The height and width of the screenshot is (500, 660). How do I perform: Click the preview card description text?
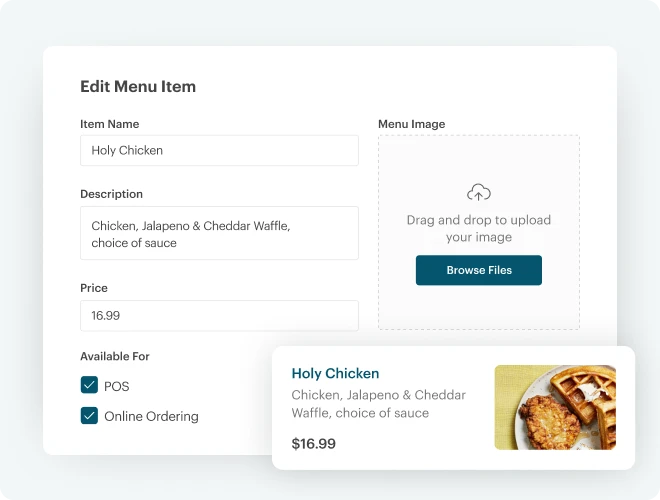pos(378,404)
